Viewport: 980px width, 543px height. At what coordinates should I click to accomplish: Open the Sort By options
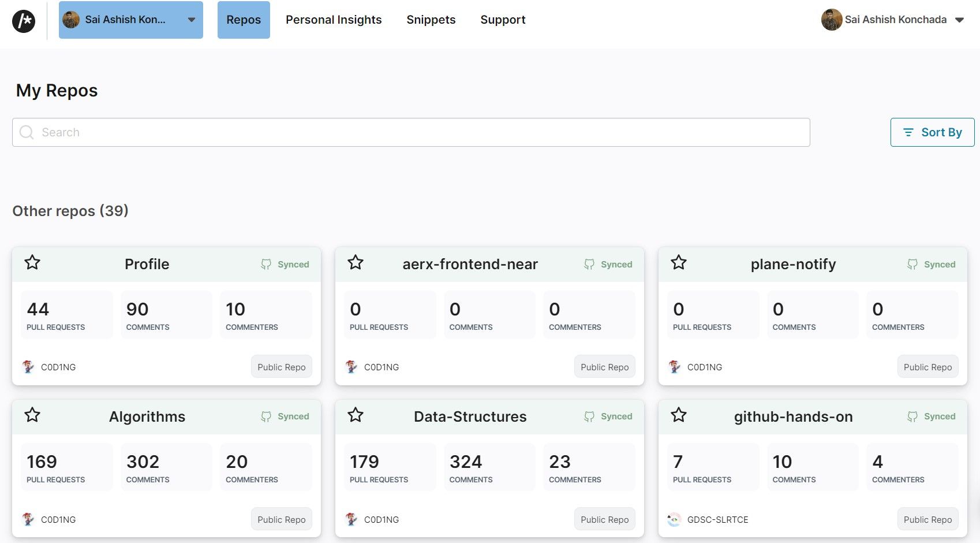pos(932,132)
